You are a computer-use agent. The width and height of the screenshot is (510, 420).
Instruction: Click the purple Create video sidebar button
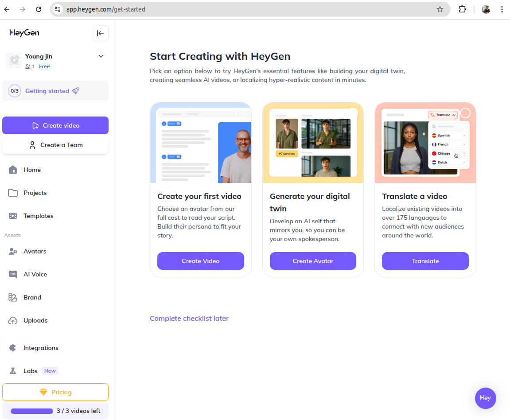pyautogui.click(x=55, y=125)
